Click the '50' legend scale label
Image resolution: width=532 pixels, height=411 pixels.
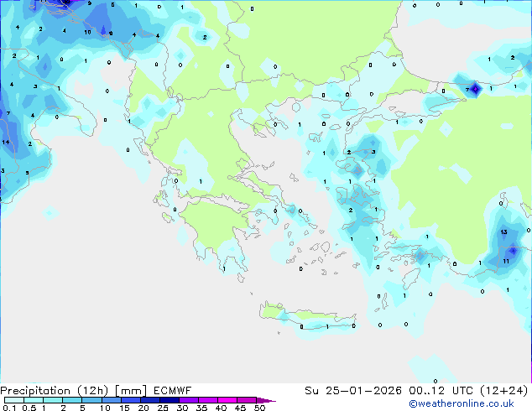click(x=260, y=408)
